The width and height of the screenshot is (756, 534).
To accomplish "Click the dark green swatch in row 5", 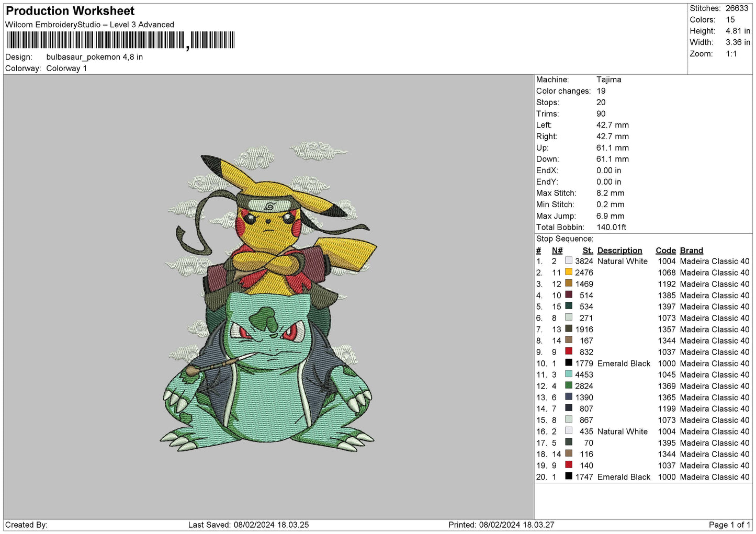I will tap(569, 306).
